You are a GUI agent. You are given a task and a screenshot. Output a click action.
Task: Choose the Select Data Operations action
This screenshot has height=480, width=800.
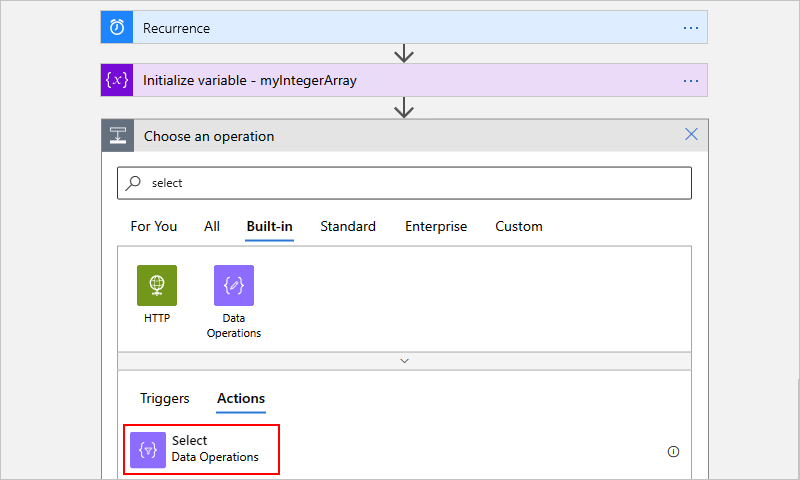point(215,449)
